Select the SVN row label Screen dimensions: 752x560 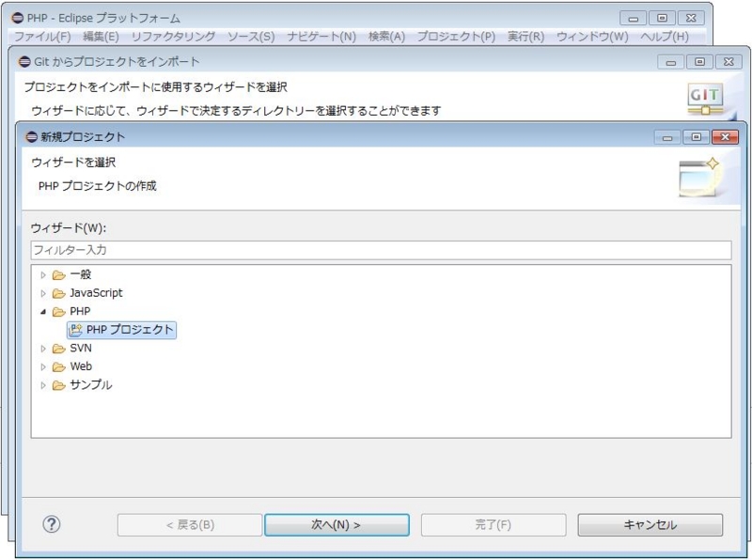(81, 348)
